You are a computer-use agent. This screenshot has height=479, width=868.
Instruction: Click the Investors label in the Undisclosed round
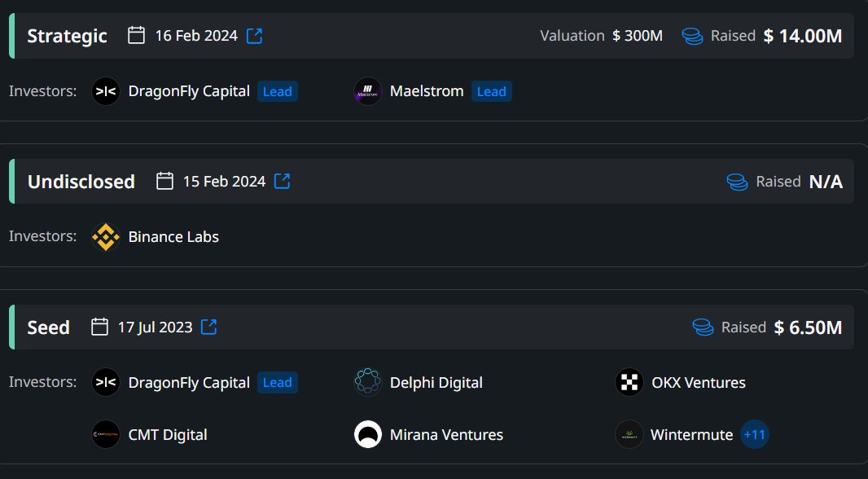[42, 236]
